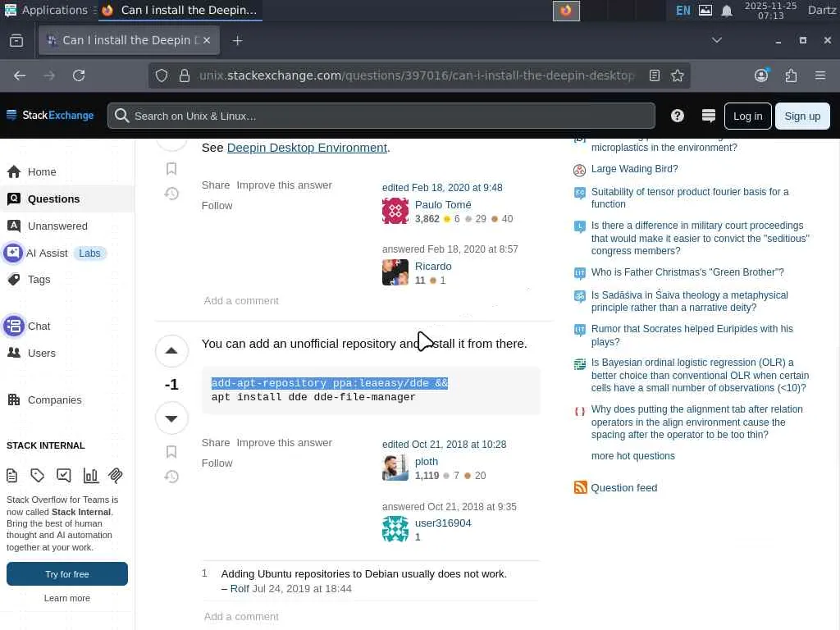
Task: Open the recent tabs overview icon
Action: 16,40
